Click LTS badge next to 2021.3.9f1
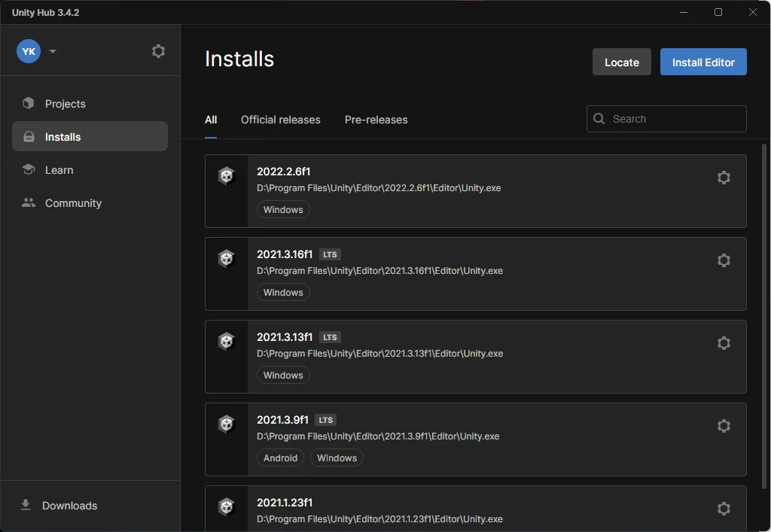 coord(325,420)
